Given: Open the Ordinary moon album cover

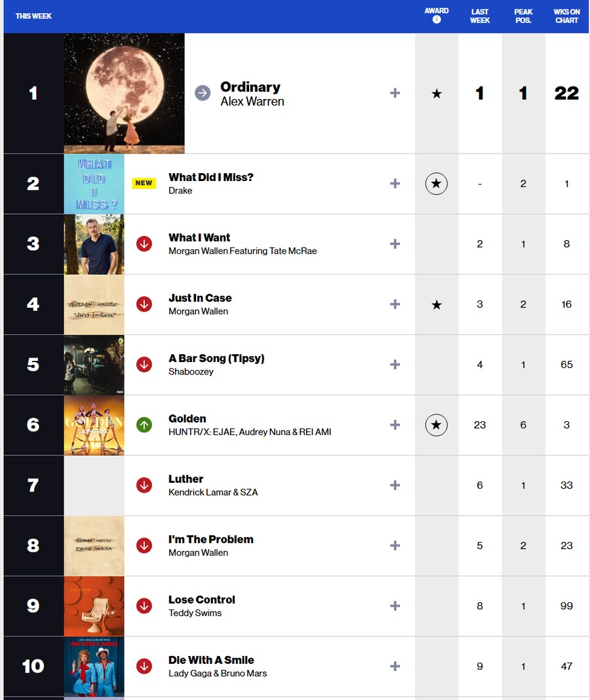Looking at the screenshot, I should pos(124,93).
